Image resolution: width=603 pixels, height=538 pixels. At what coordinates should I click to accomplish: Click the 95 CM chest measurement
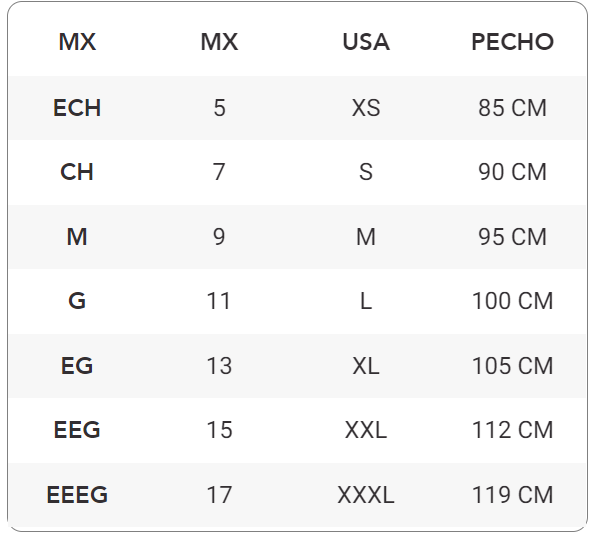point(512,237)
